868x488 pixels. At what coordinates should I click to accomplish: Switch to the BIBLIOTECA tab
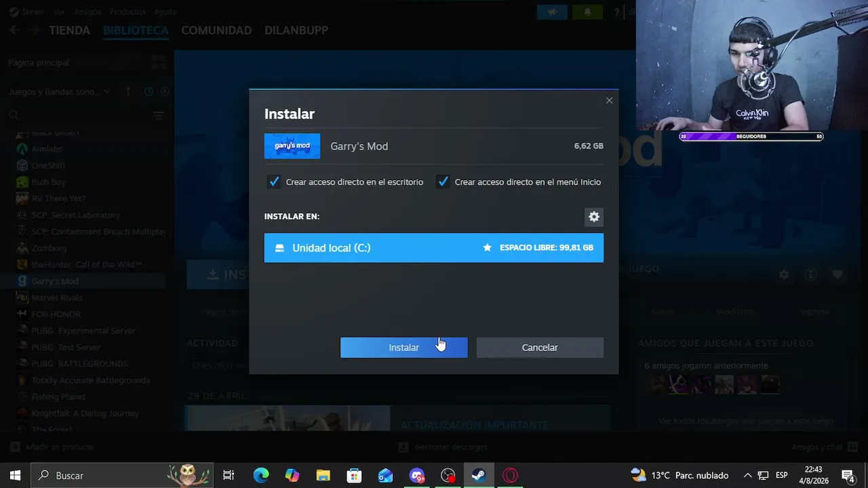tap(136, 30)
